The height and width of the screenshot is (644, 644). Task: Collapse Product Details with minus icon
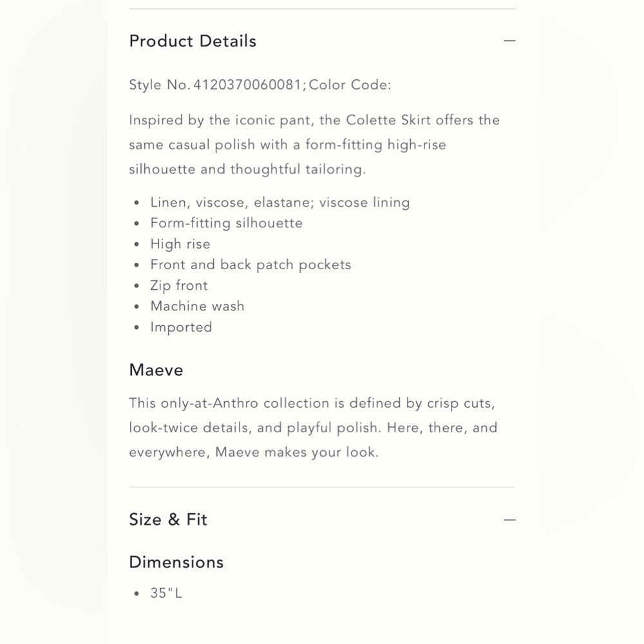tap(509, 41)
